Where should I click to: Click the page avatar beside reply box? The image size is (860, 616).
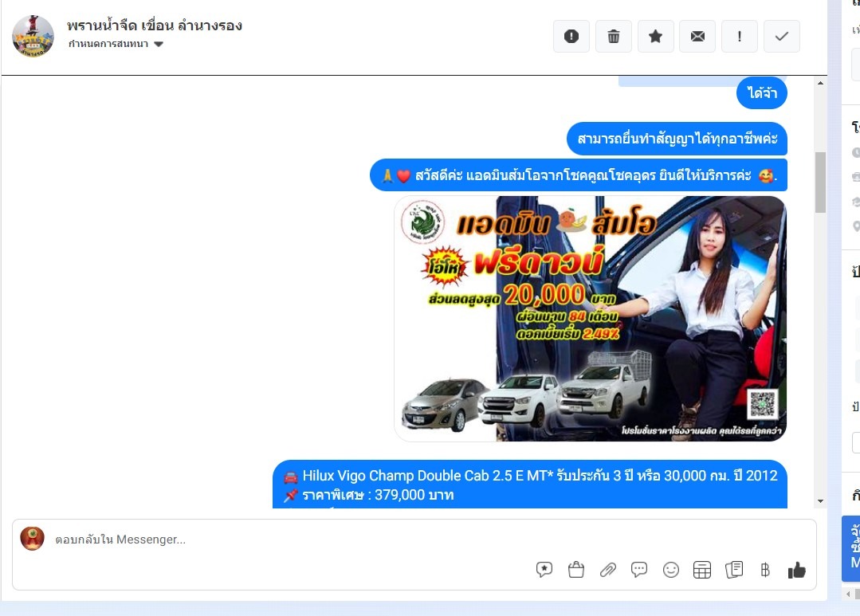point(33,538)
